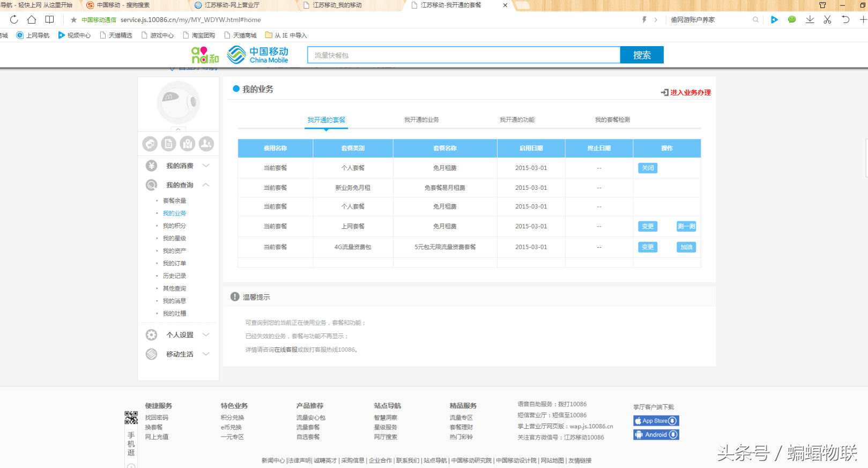Image resolution: width=868 pixels, height=468 pixels.
Task: Open the 我的积分 sidebar item
Action: pyautogui.click(x=174, y=226)
